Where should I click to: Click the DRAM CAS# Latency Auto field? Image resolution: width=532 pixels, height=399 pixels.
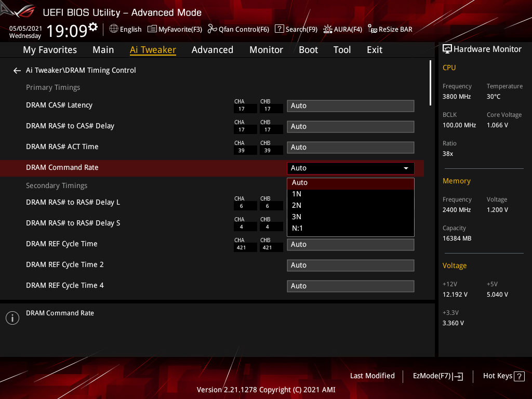coord(351,106)
